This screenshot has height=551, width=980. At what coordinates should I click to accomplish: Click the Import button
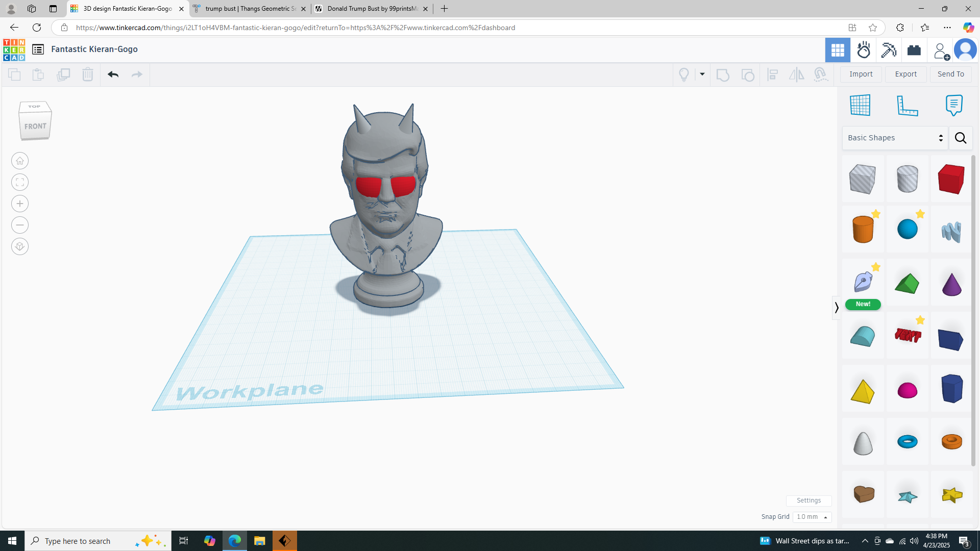[x=861, y=74]
